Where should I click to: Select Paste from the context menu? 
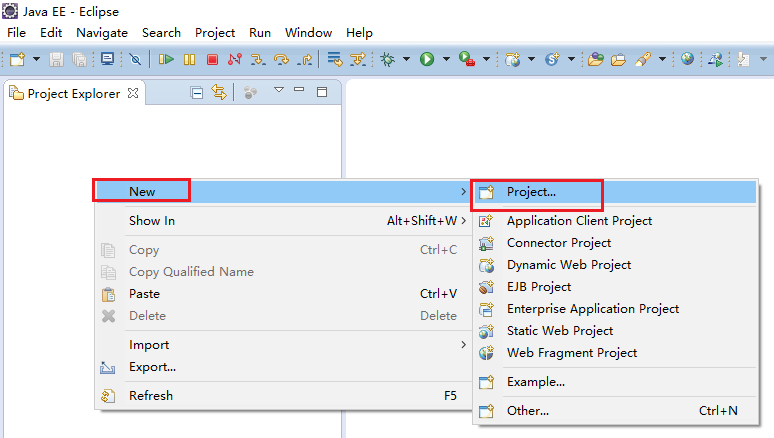click(x=282, y=294)
